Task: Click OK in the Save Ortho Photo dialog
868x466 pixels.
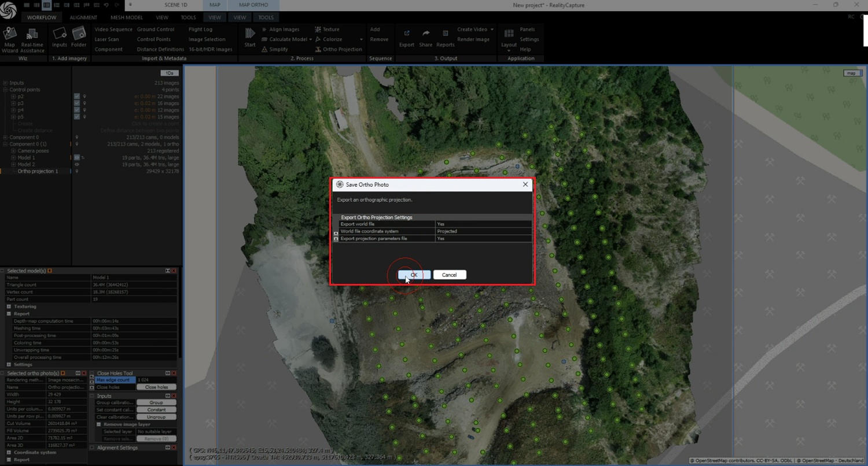Action: (414, 275)
